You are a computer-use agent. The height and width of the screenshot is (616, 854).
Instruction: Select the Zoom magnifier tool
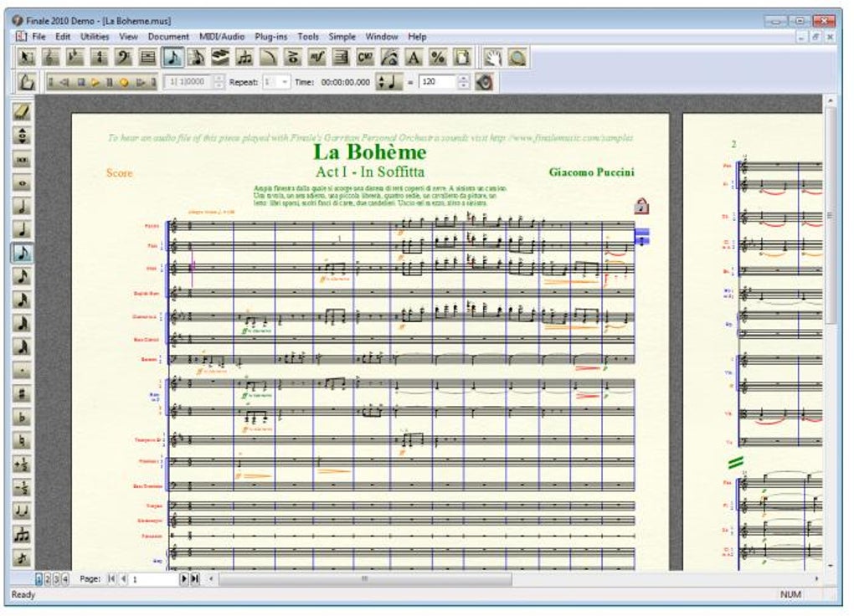click(517, 57)
